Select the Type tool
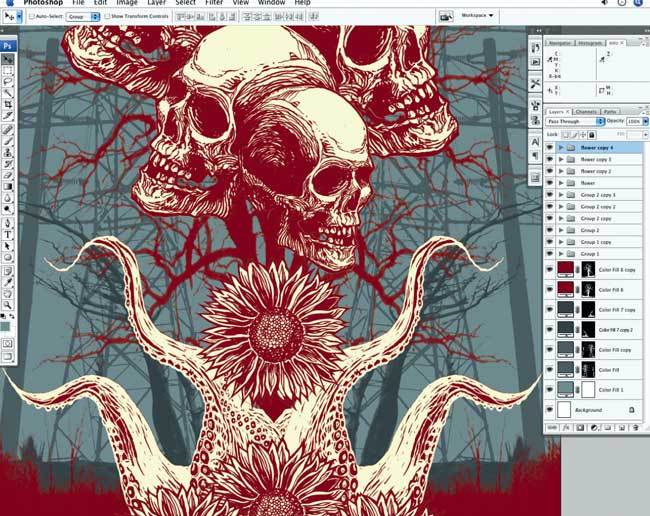 pyautogui.click(x=8, y=235)
